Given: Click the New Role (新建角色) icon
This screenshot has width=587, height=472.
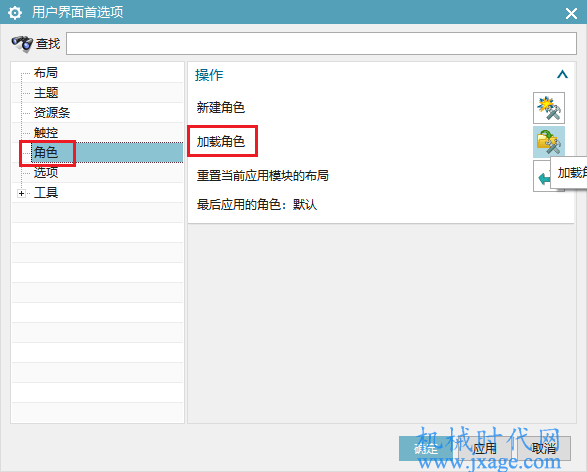Looking at the screenshot, I should [549, 108].
